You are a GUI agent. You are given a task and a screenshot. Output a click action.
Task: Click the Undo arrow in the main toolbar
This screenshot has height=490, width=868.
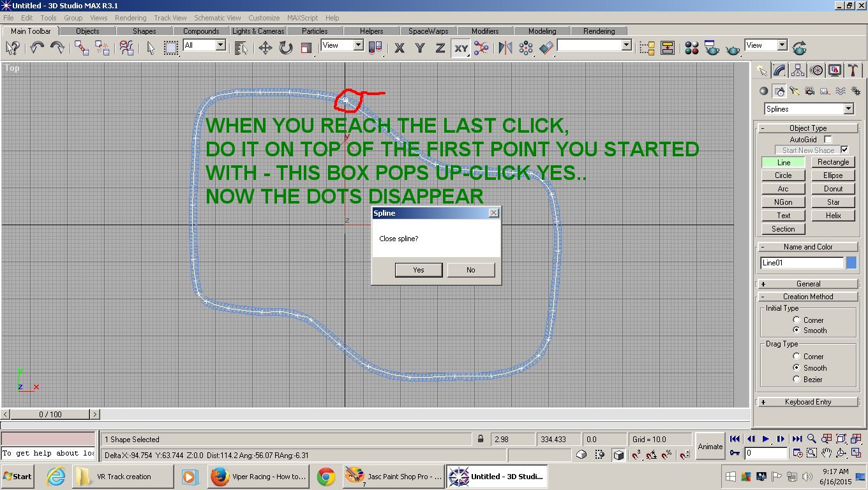37,47
